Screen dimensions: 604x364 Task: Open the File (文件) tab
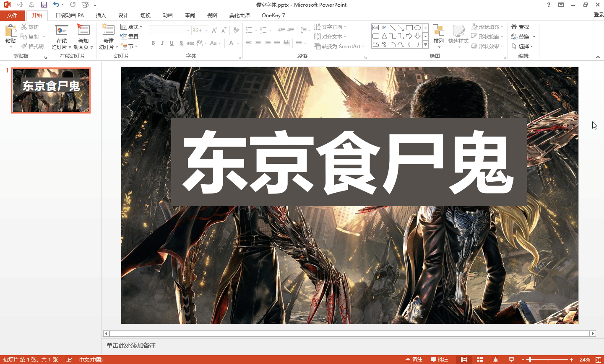point(12,15)
